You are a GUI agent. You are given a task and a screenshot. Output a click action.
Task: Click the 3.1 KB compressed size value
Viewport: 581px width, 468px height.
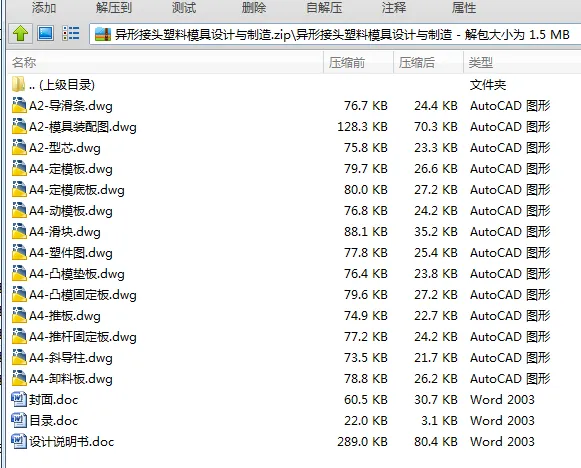point(439,421)
